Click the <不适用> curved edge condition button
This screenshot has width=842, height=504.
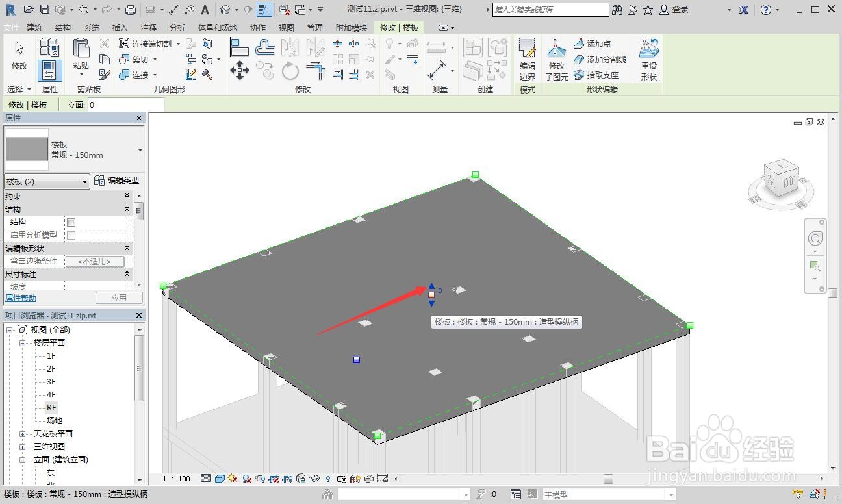coord(95,261)
